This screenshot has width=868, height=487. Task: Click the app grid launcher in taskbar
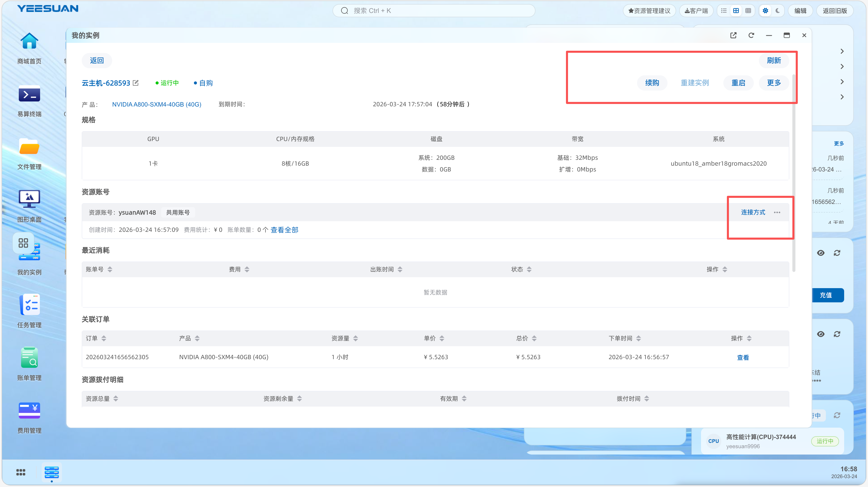[21, 472]
